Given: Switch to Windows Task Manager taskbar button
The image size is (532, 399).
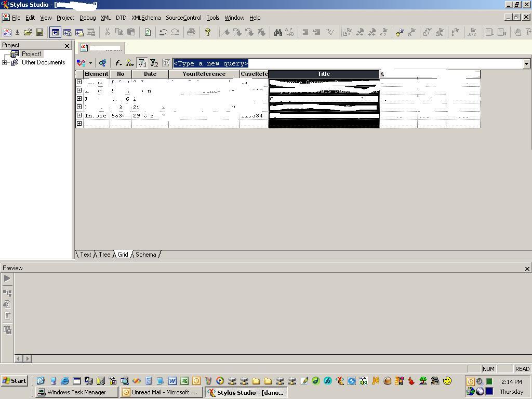Looking at the screenshot, I should pos(76,392).
